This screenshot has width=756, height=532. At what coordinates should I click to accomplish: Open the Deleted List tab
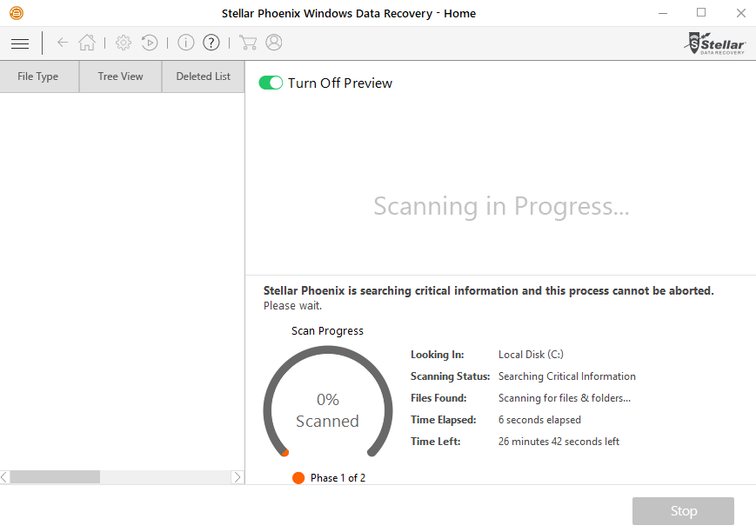point(203,76)
